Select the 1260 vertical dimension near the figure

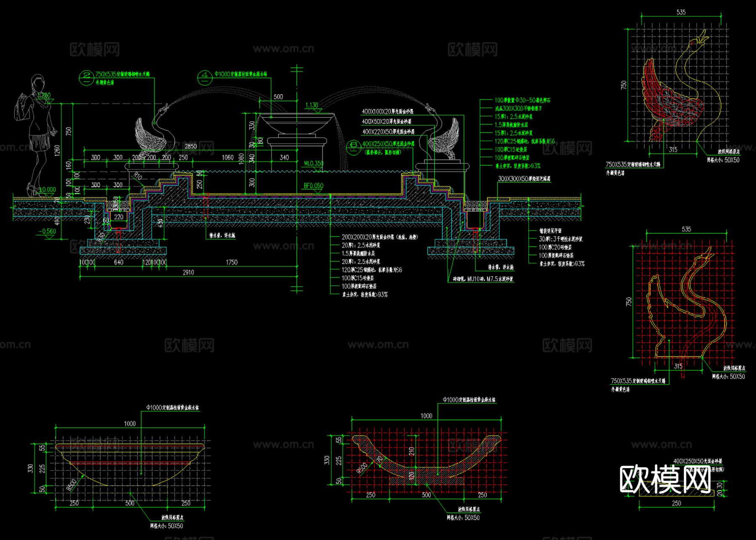[58, 151]
